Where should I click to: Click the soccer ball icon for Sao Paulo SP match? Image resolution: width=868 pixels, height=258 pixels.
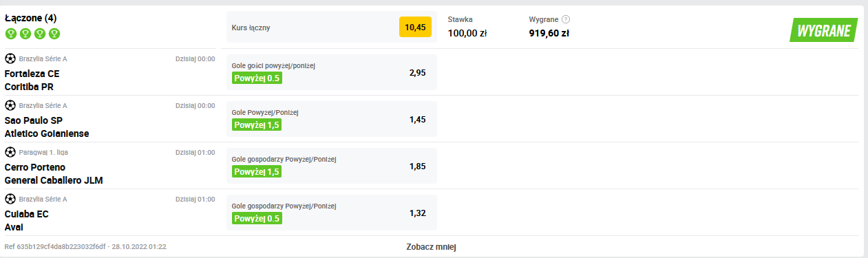click(10, 105)
